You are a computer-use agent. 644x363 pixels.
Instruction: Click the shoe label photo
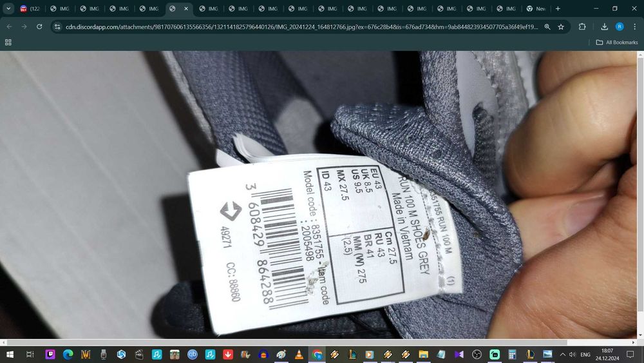[x=318, y=195]
